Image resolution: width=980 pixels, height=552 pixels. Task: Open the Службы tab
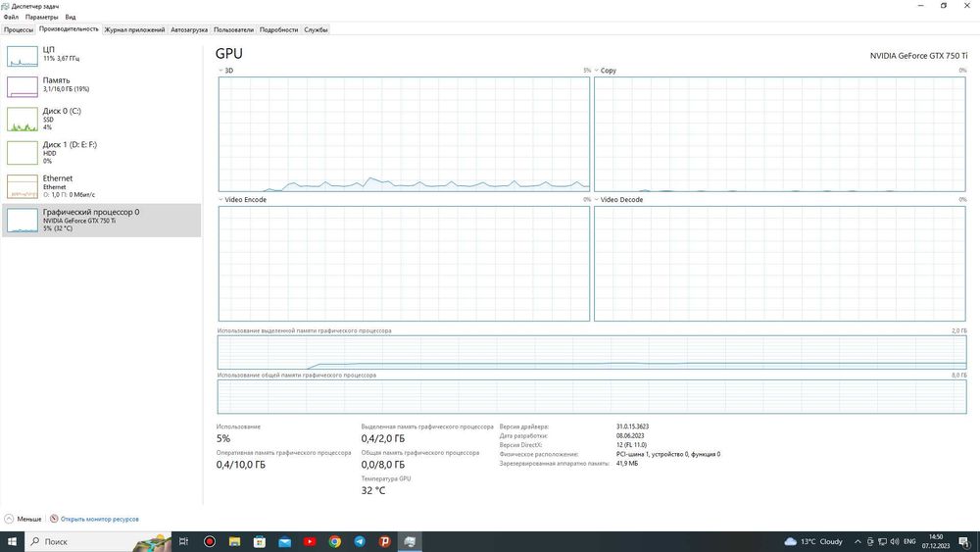316,29
